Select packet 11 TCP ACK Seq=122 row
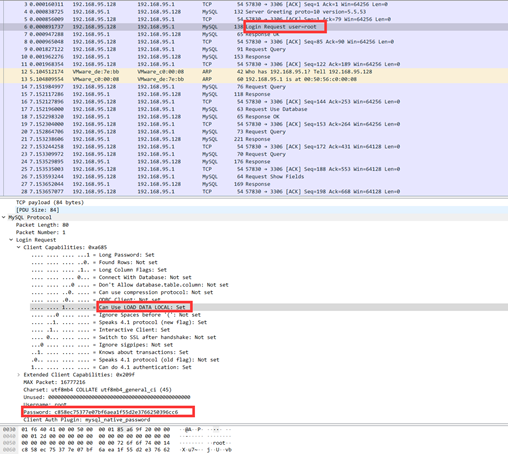The width and height of the screenshot is (508, 454). click(255, 64)
